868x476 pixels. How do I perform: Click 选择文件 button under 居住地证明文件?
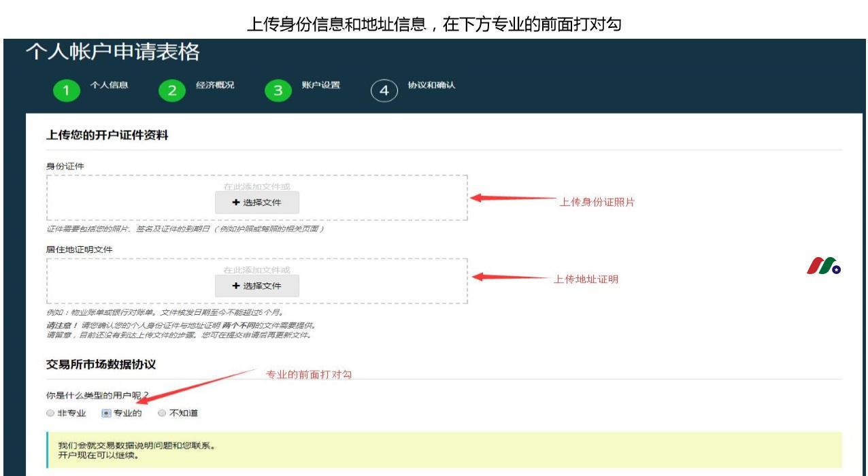[x=257, y=286]
